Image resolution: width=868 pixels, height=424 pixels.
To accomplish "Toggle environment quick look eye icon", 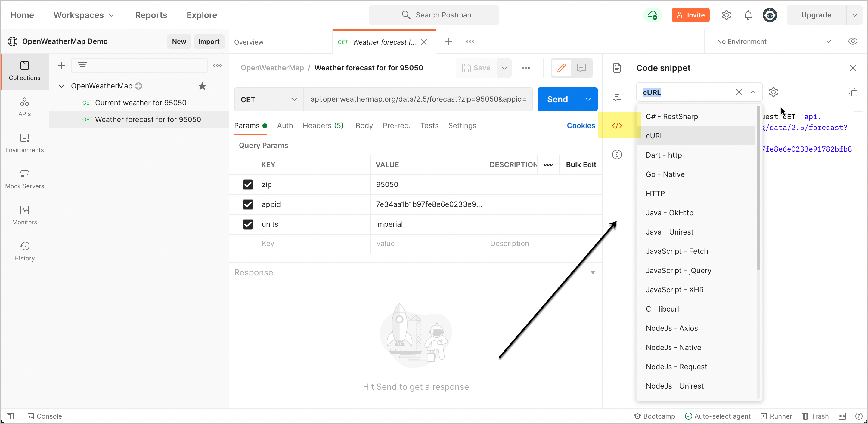I will click(852, 41).
